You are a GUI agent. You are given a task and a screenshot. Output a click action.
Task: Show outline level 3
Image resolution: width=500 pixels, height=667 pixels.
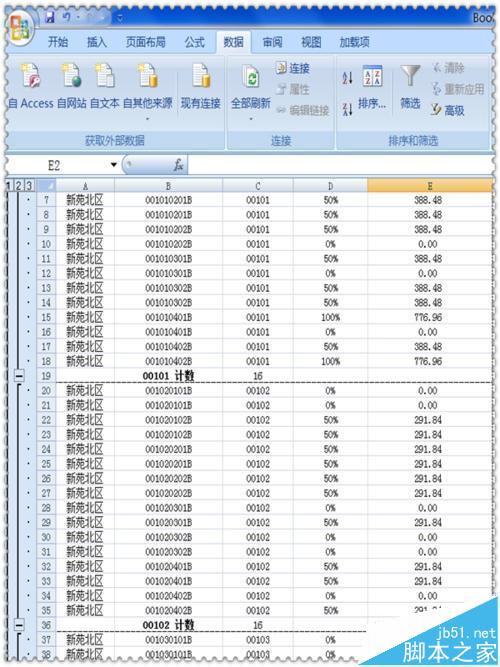29,185
